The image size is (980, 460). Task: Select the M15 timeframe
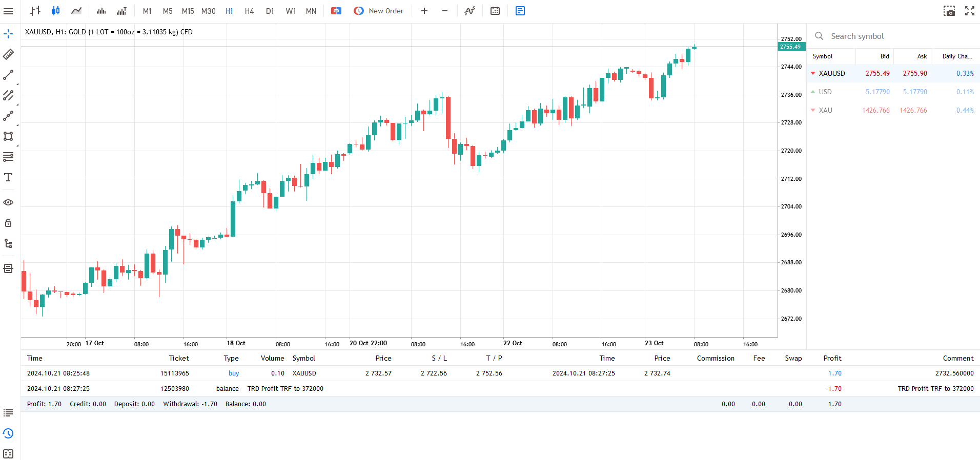point(188,11)
